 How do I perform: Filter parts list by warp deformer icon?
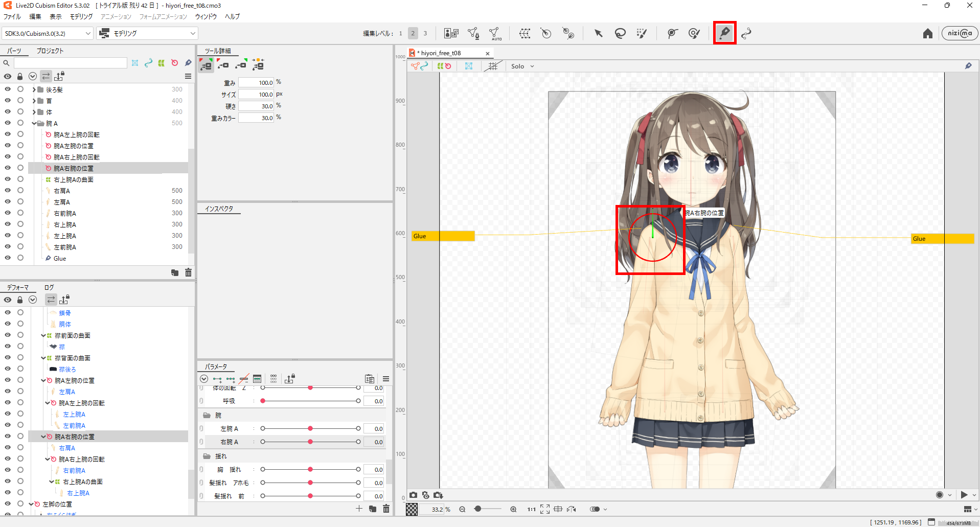click(x=162, y=63)
